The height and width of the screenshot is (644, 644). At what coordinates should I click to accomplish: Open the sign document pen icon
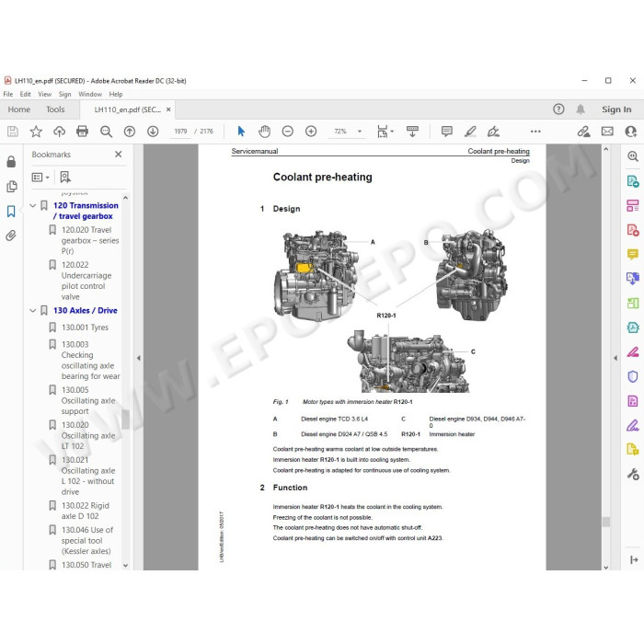493,132
